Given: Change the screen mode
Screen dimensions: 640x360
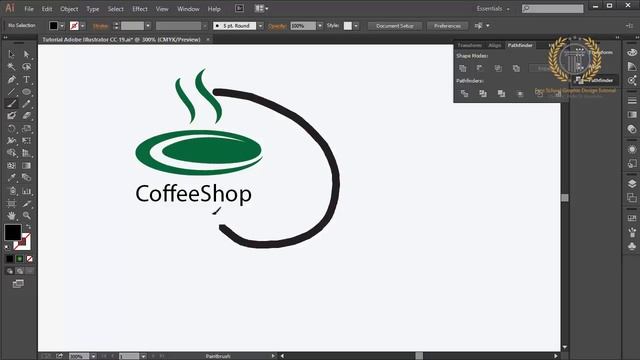Looking at the screenshot, I should [x=18, y=284].
